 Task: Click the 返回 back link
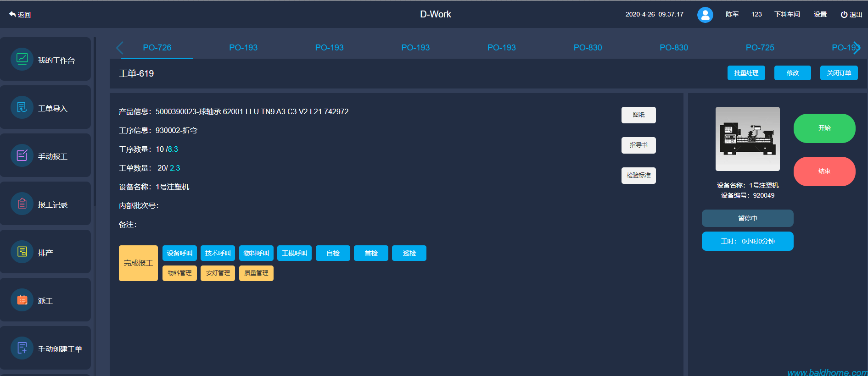coord(20,15)
